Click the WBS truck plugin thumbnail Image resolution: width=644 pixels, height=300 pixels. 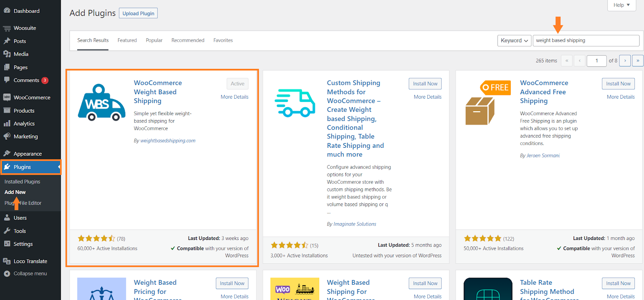click(x=101, y=102)
